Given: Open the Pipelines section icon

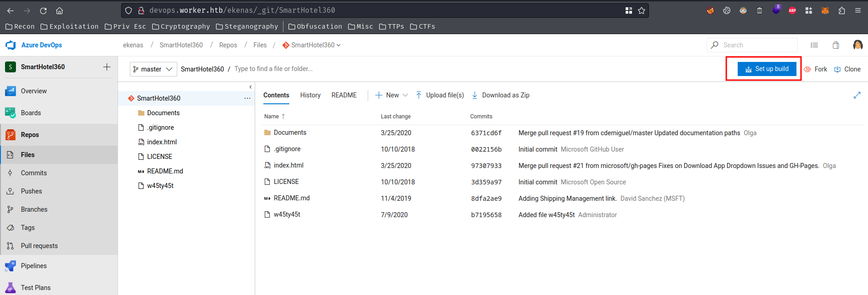Looking at the screenshot, I should (x=10, y=266).
